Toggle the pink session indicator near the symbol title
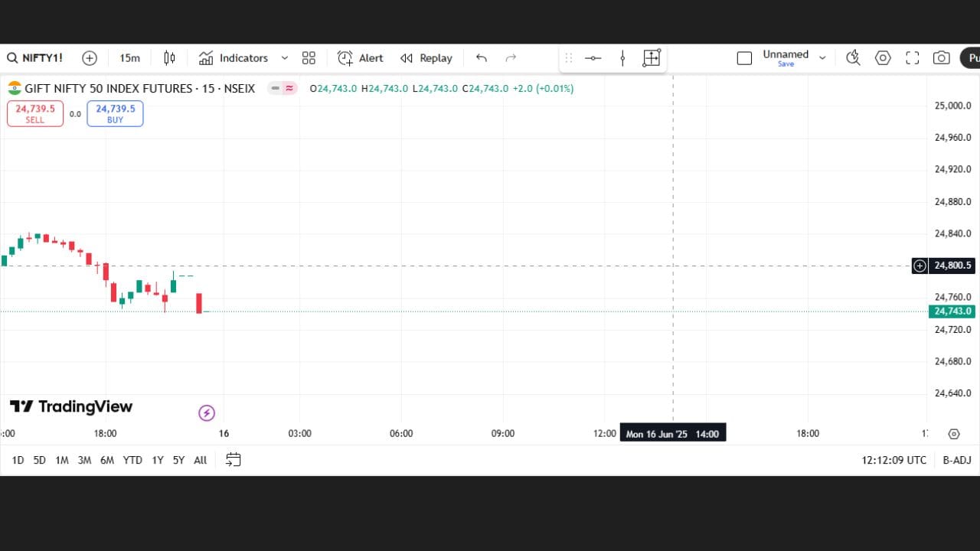 point(289,89)
